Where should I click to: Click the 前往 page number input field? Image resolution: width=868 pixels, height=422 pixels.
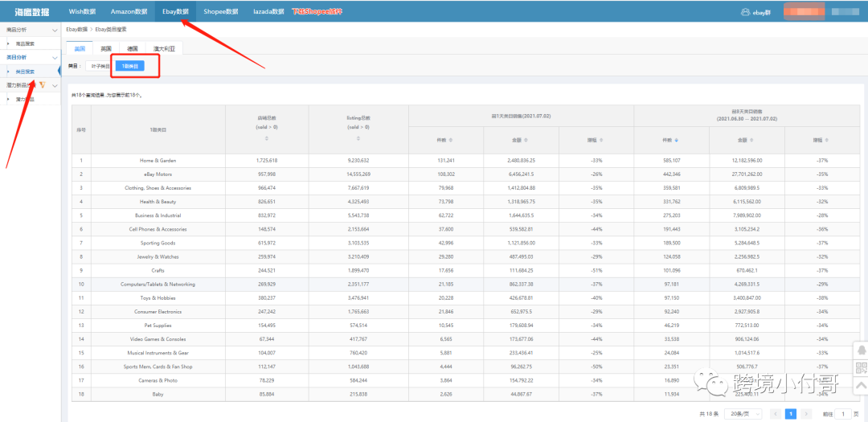pos(841,413)
